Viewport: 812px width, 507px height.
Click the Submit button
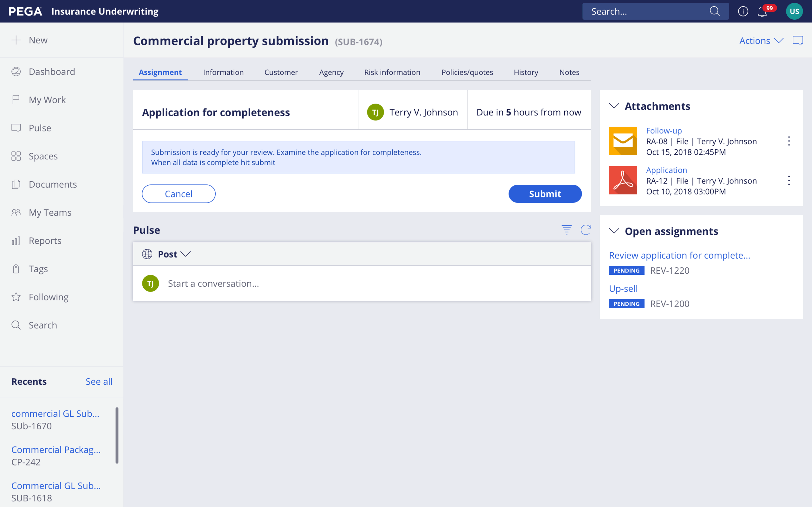545,194
